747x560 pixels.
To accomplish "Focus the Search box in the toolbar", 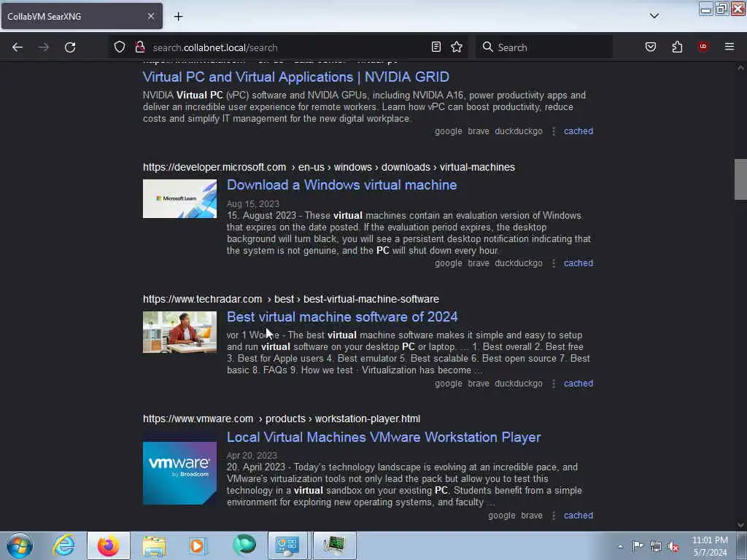I will tap(544, 47).
